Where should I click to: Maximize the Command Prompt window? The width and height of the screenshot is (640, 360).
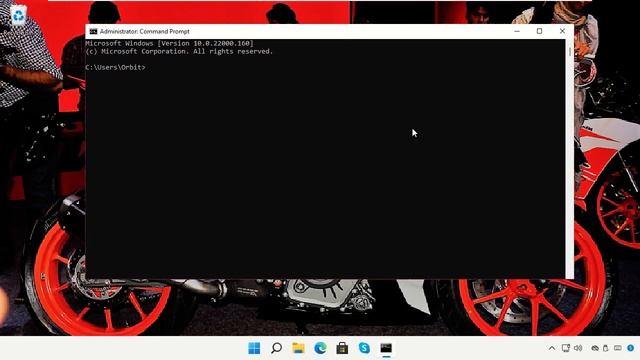click(x=540, y=31)
